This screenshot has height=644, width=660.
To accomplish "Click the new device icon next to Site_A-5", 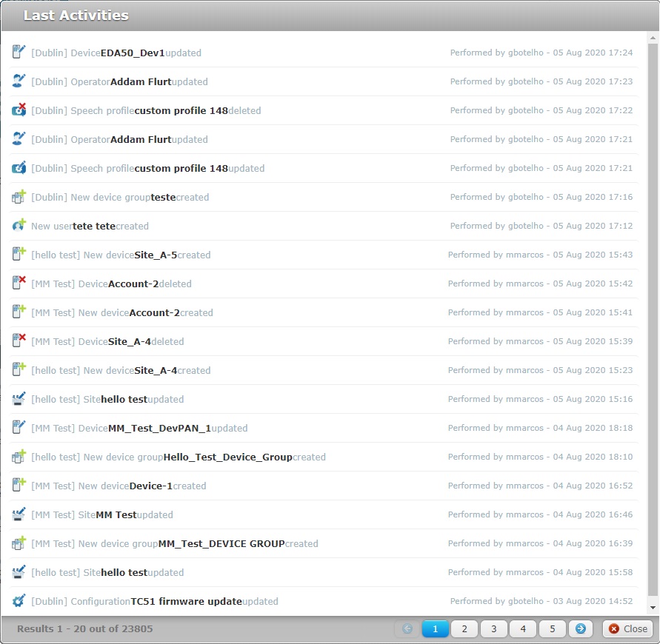I will tap(18, 254).
